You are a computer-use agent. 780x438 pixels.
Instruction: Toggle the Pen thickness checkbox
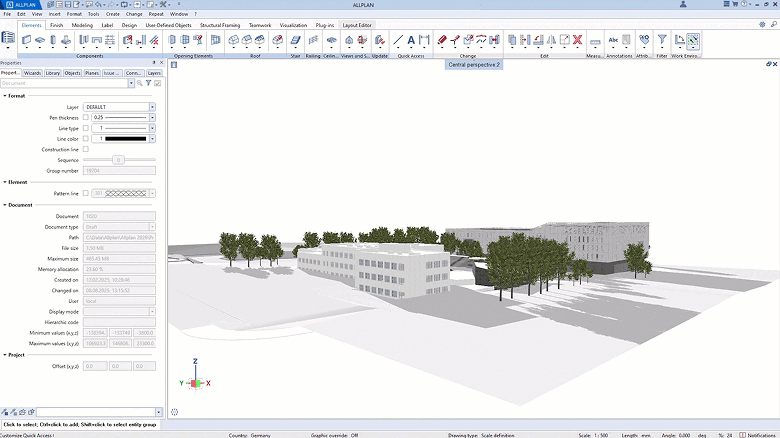pos(86,117)
